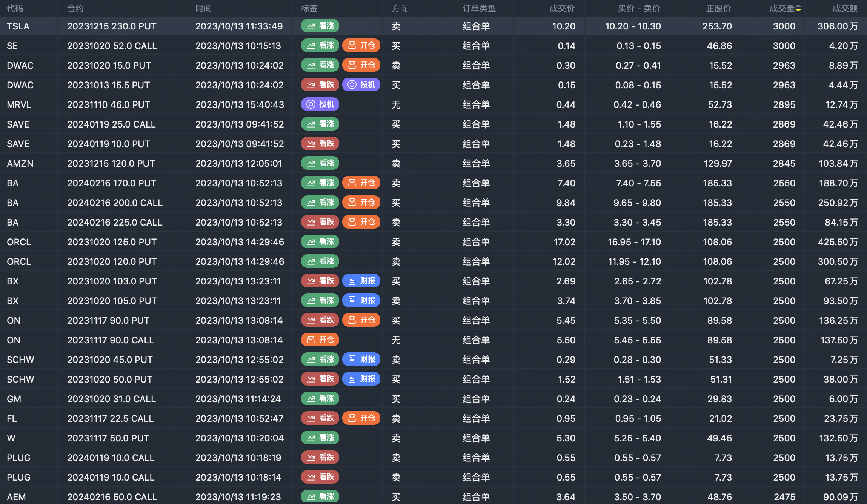Click the 看涨 tag in AMZN row
867x504 pixels.
pos(320,163)
